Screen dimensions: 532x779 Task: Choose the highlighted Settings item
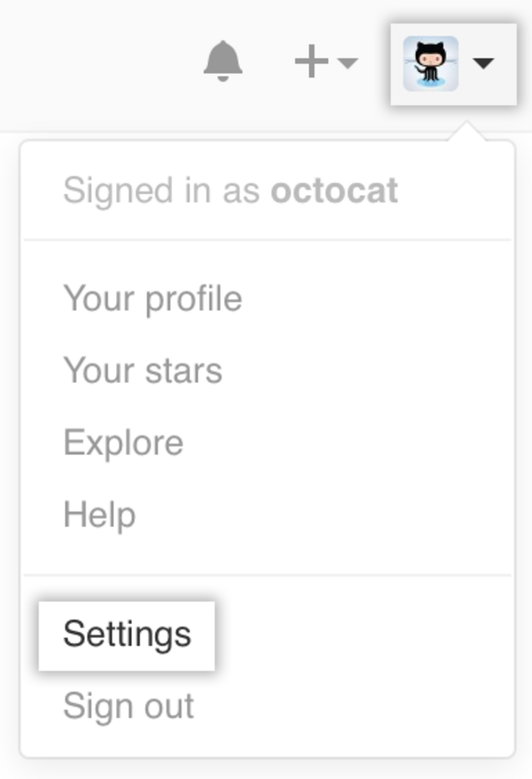pyautogui.click(x=127, y=635)
